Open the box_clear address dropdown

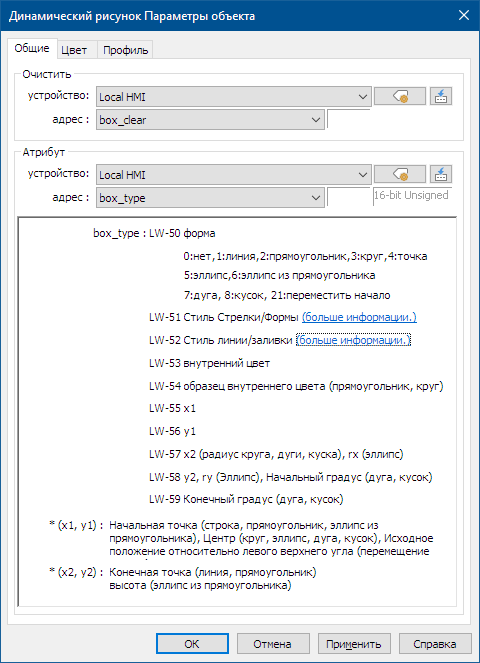(210, 120)
